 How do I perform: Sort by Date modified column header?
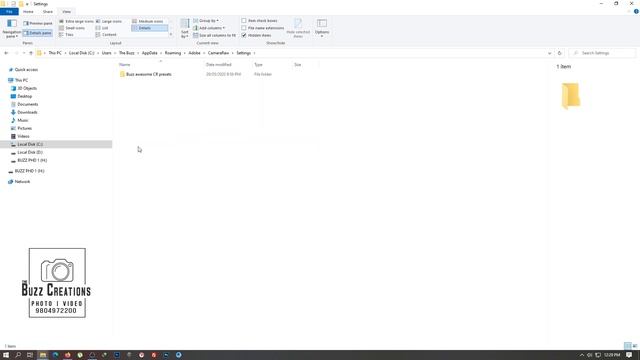219,64
